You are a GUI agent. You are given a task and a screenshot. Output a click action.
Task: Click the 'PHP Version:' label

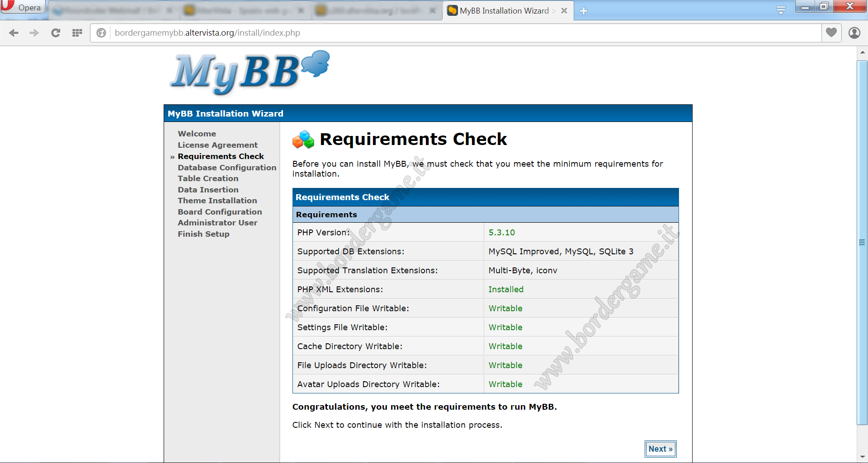pyautogui.click(x=323, y=233)
